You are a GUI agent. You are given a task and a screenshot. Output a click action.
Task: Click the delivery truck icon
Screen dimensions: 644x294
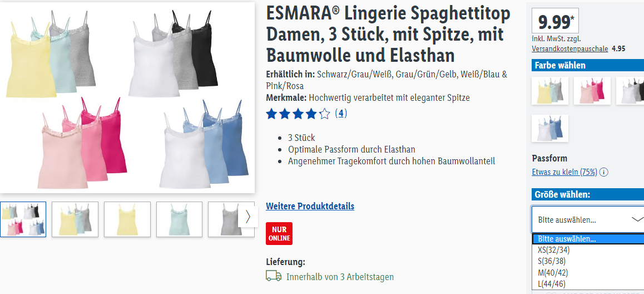[274, 276]
